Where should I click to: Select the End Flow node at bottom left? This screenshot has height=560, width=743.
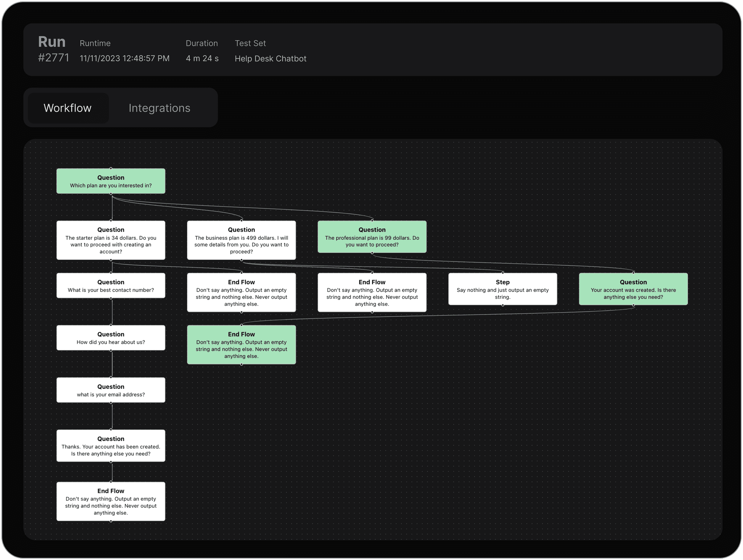pos(111,501)
